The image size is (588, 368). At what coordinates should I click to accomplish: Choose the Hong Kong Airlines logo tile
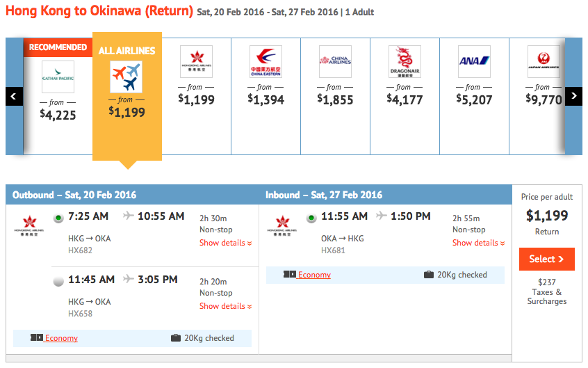pyautogui.click(x=197, y=62)
